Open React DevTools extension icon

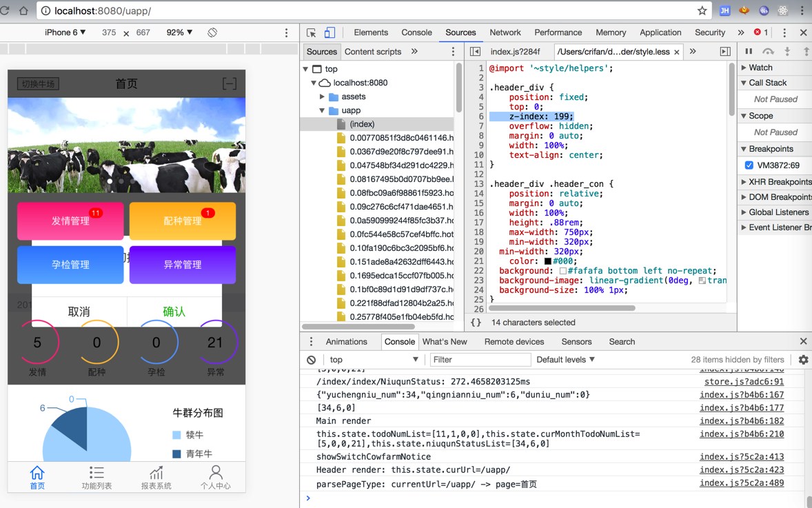point(783,10)
